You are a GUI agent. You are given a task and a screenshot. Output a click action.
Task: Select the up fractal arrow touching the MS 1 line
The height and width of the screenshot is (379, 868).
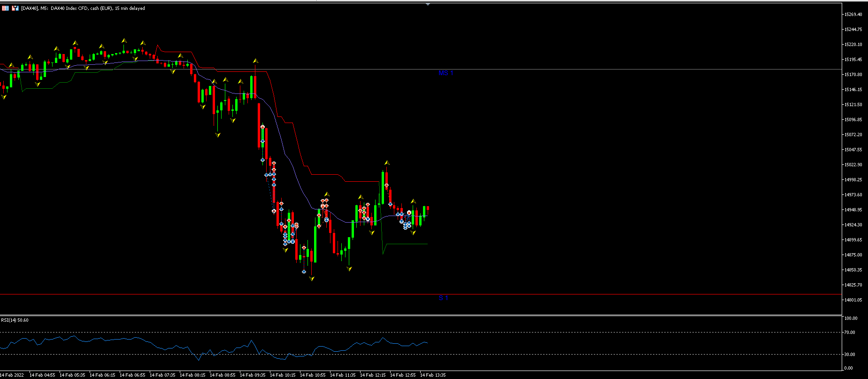pos(255,61)
